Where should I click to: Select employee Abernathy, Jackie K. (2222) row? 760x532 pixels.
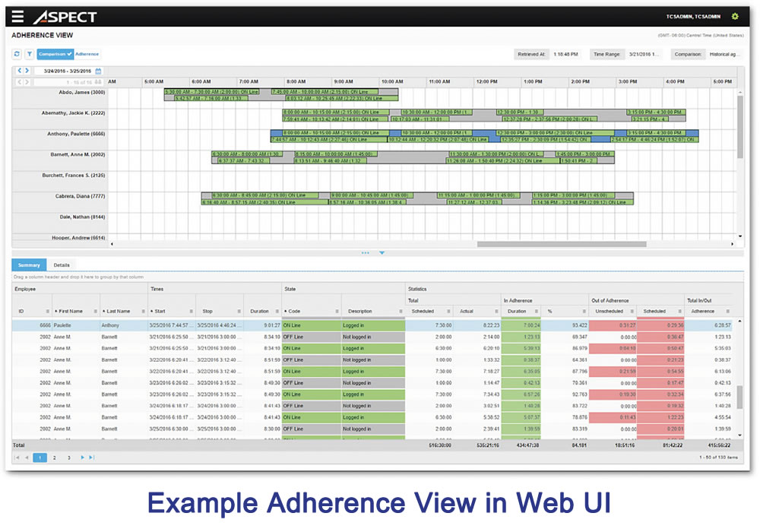pyautogui.click(x=73, y=113)
